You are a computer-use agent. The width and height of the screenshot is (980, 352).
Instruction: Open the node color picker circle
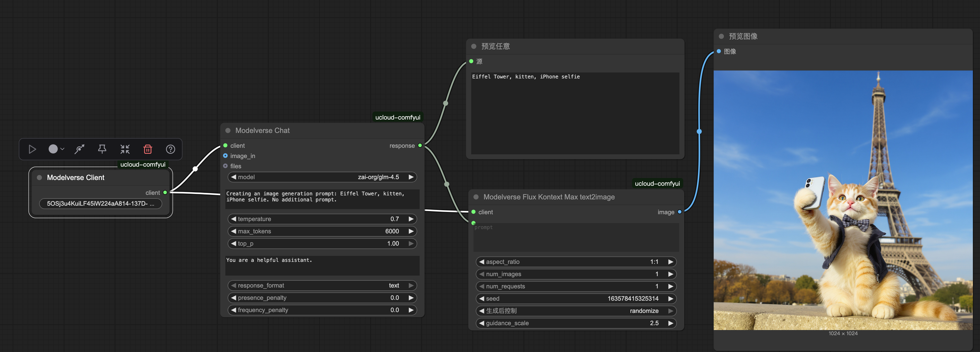53,149
